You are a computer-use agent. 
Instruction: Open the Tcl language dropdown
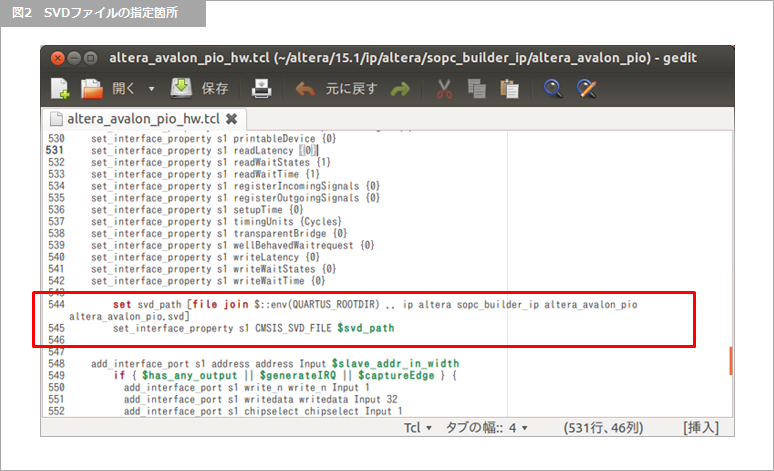tap(417, 427)
